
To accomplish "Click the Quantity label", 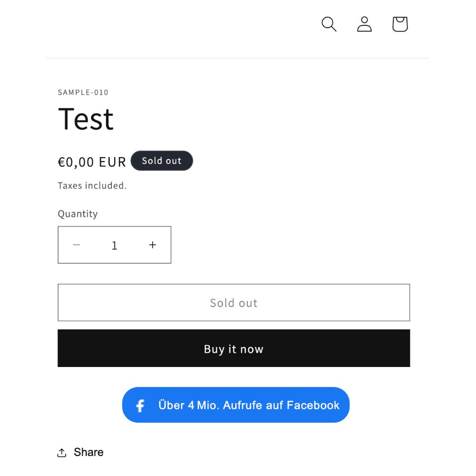I will [78, 214].
